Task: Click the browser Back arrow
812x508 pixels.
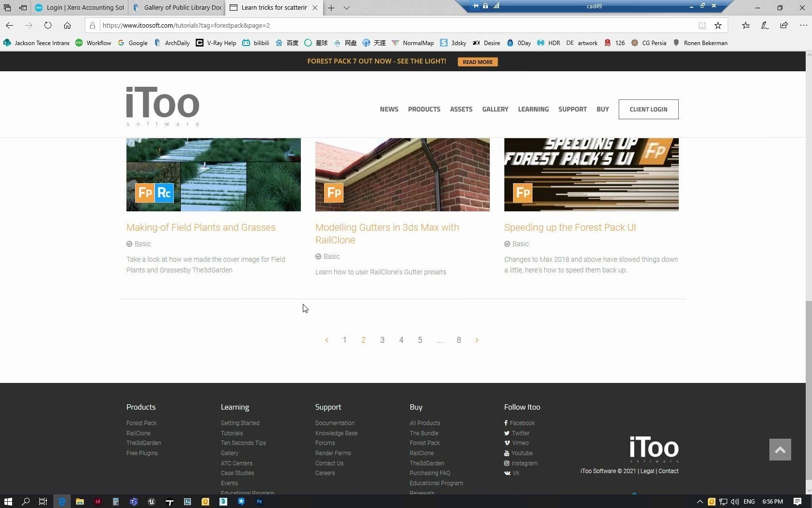Action: 10,25
